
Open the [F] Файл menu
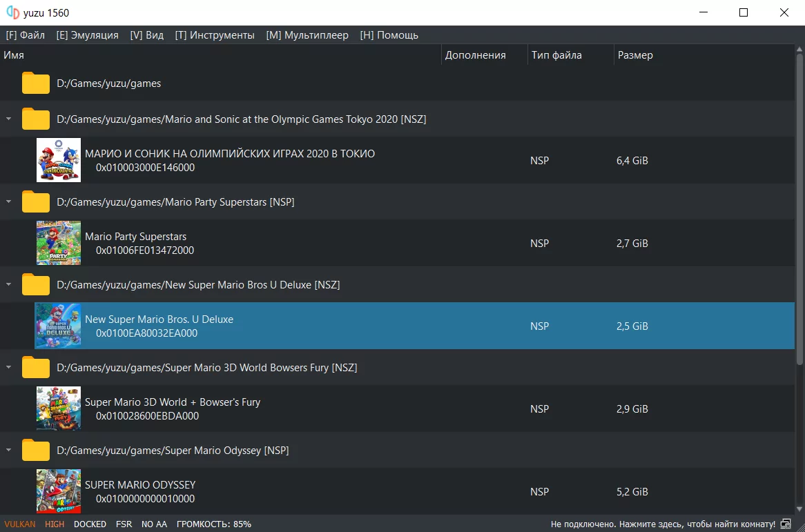coord(25,35)
